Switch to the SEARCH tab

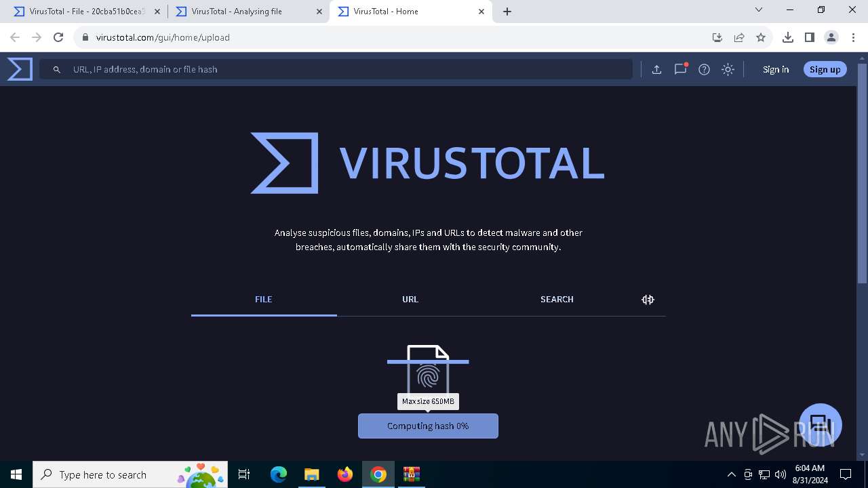point(557,299)
